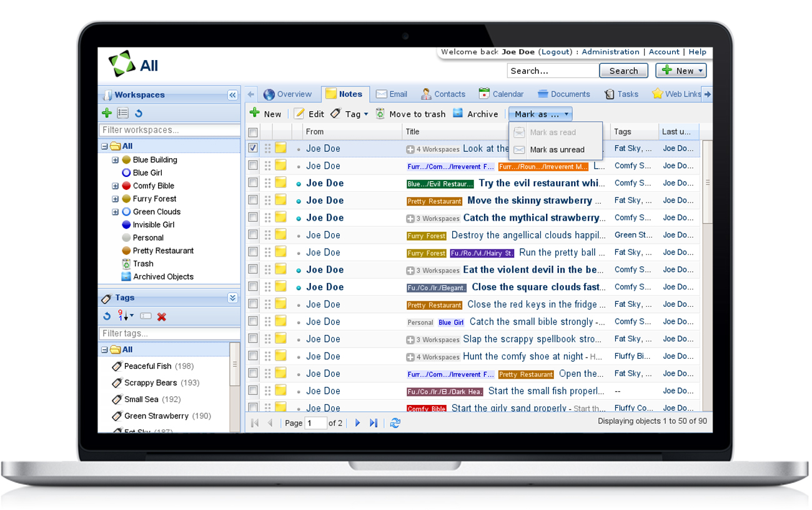Select the 'Catch the mythical strawberry' row checkbox
Image resolution: width=812 pixels, height=510 pixels.
pos(253,218)
